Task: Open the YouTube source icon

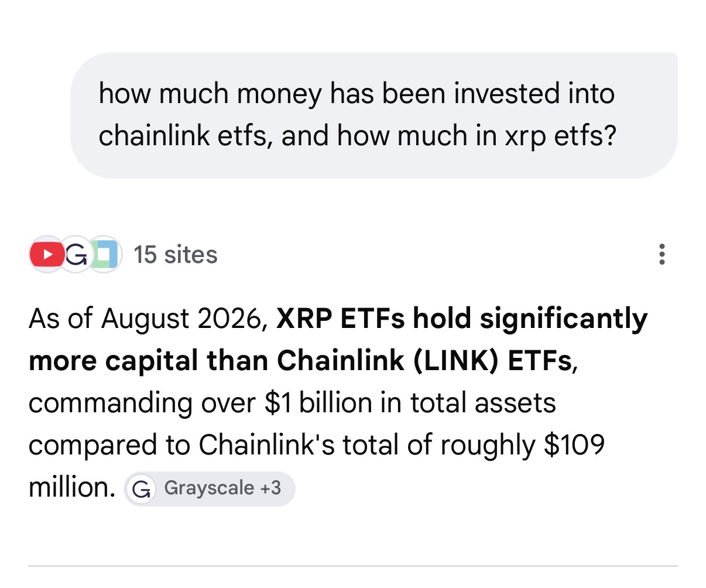Action: point(46,255)
